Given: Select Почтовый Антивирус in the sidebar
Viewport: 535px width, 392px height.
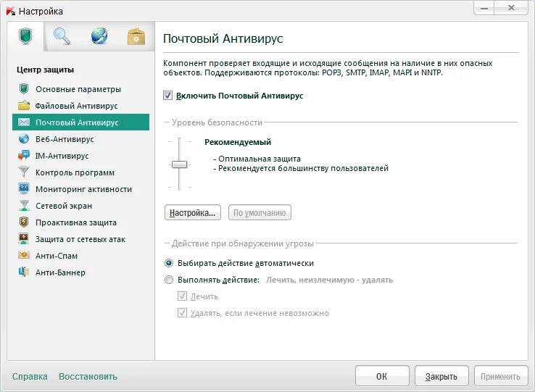Looking at the screenshot, I should pyautogui.click(x=80, y=122).
